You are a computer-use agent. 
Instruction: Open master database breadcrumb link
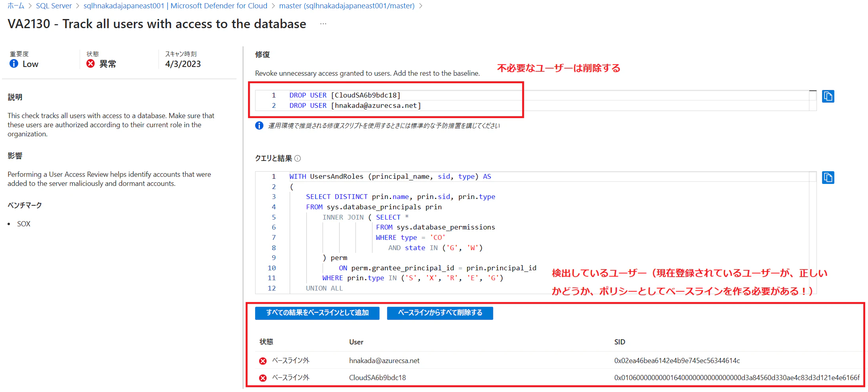[347, 6]
